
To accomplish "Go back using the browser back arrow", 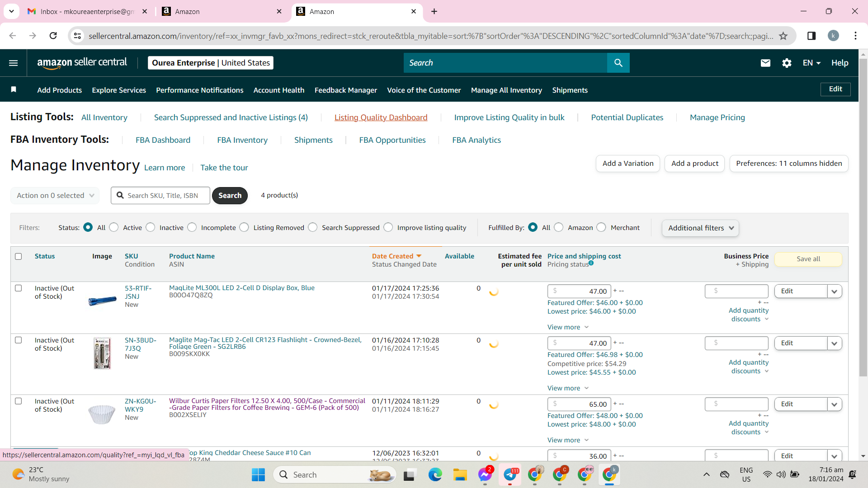I will 13,36.
